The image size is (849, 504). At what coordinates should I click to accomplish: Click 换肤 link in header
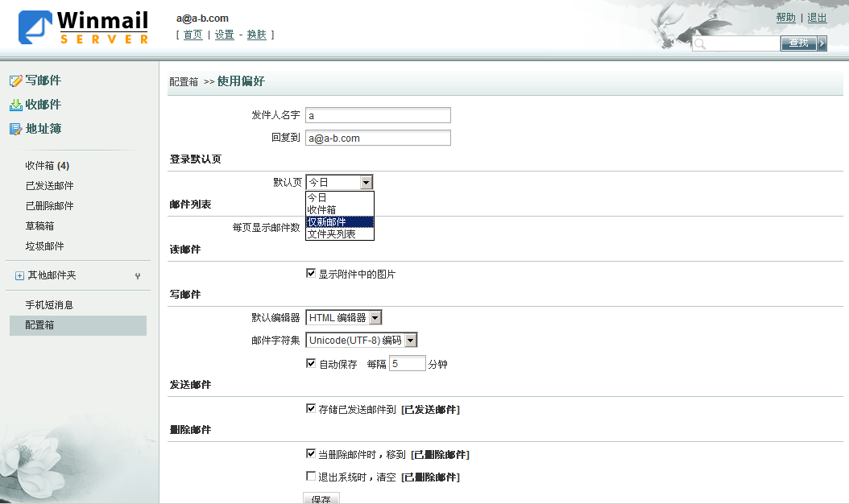pos(257,35)
